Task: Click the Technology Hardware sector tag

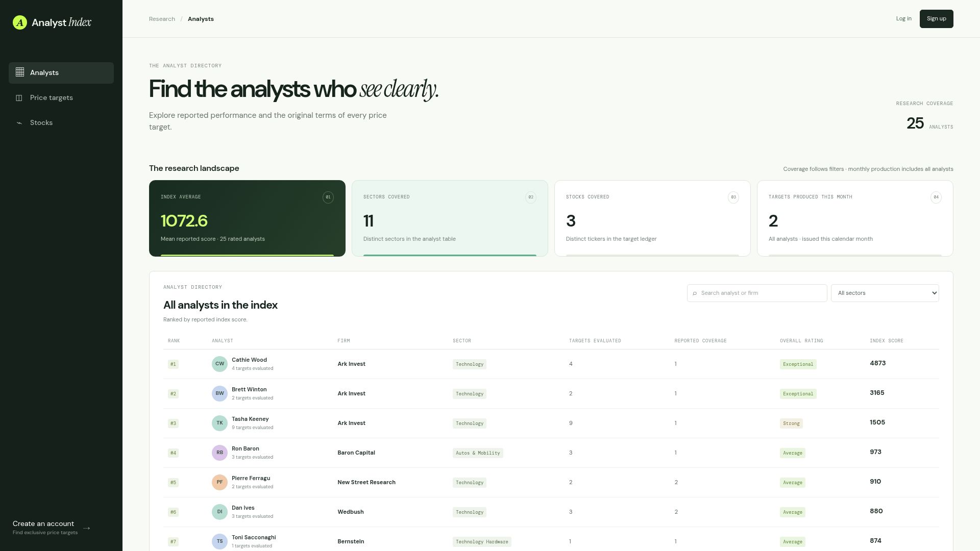Action: point(482,542)
